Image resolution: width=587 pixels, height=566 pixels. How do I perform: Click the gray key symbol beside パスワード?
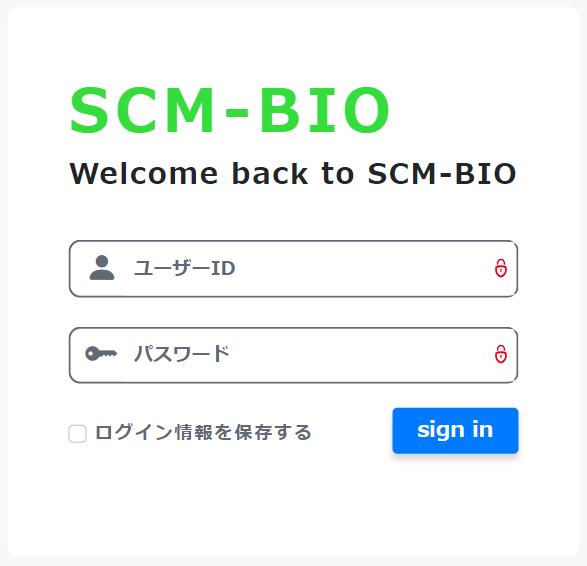click(101, 353)
